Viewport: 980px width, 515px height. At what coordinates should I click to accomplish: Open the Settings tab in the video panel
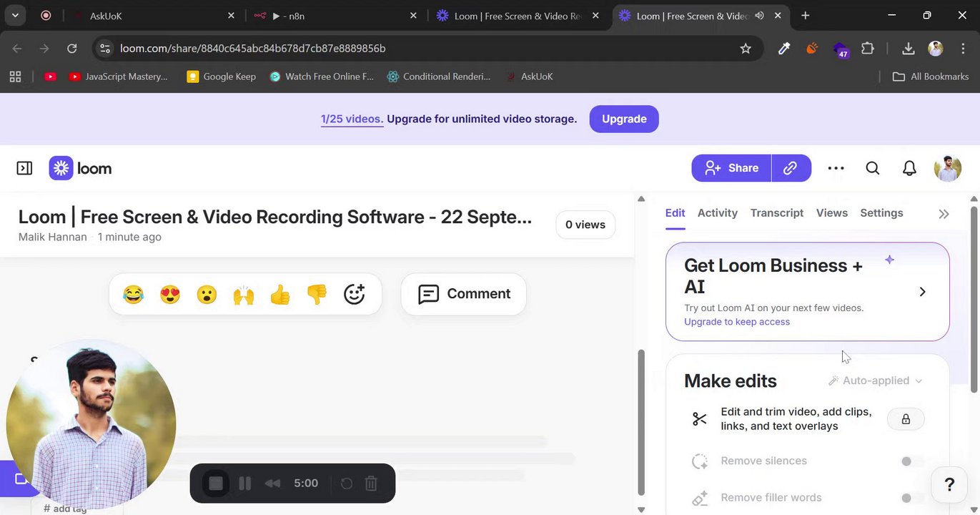pyautogui.click(x=881, y=213)
